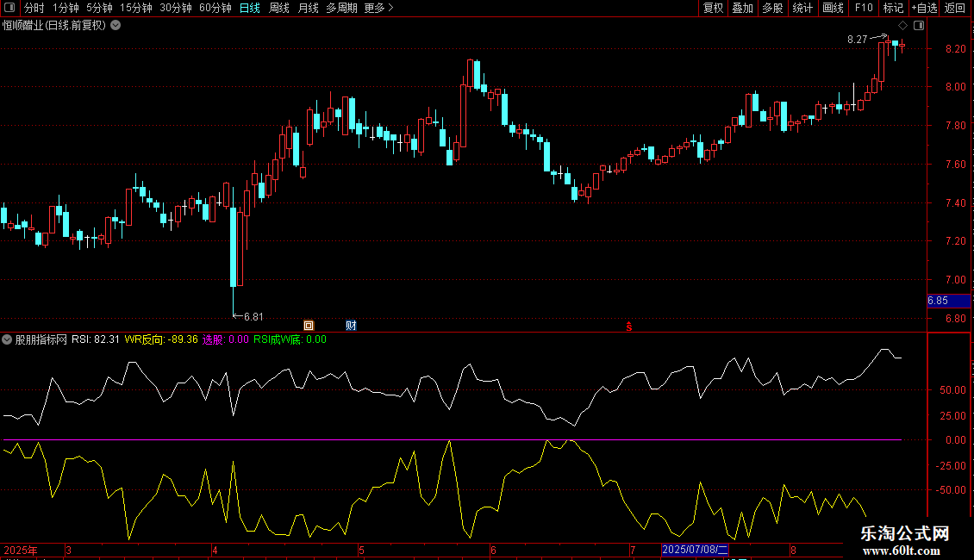974x560 pixels.
Task: Open the indicator menu icon beside 股朋指标网
Action: pyautogui.click(x=7, y=339)
